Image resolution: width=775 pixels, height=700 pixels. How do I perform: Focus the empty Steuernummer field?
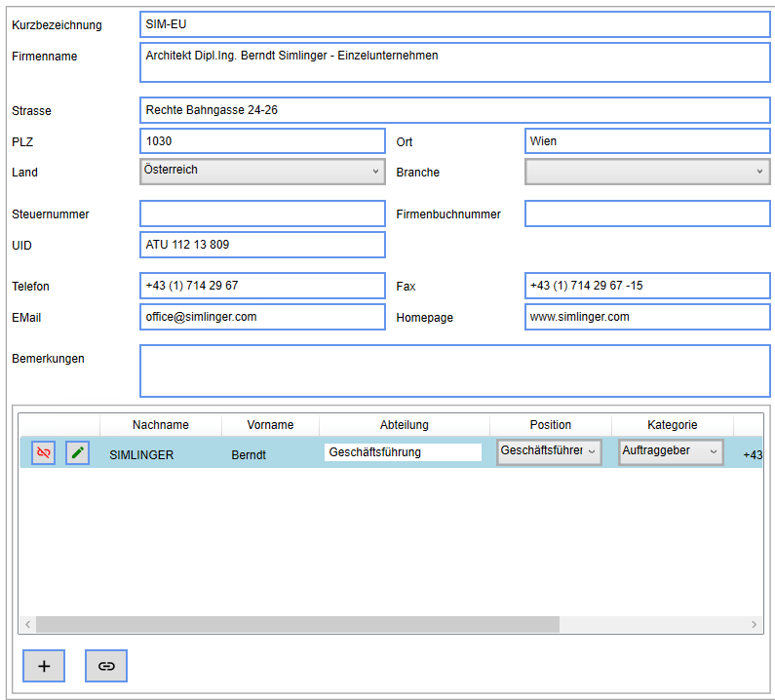coord(262,214)
